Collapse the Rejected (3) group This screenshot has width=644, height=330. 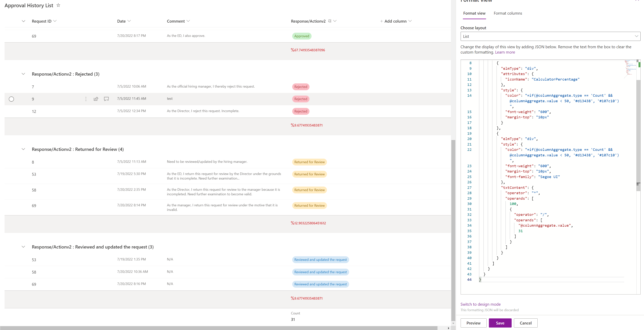point(23,74)
